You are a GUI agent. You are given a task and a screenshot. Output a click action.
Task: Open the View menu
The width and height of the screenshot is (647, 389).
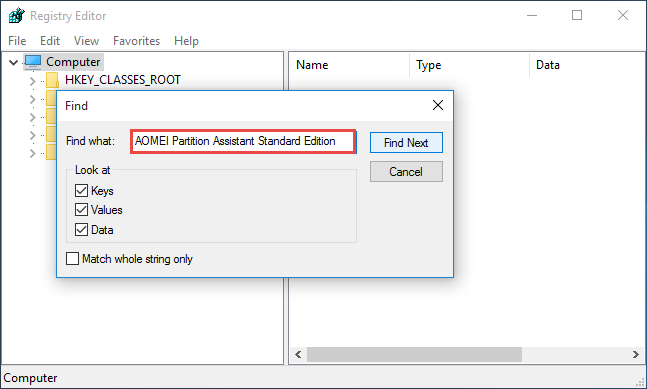click(x=86, y=41)
